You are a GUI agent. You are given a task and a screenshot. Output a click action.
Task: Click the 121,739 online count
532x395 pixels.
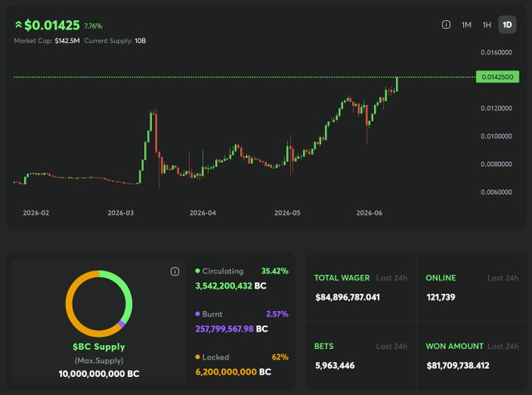(x=440, y=297)
